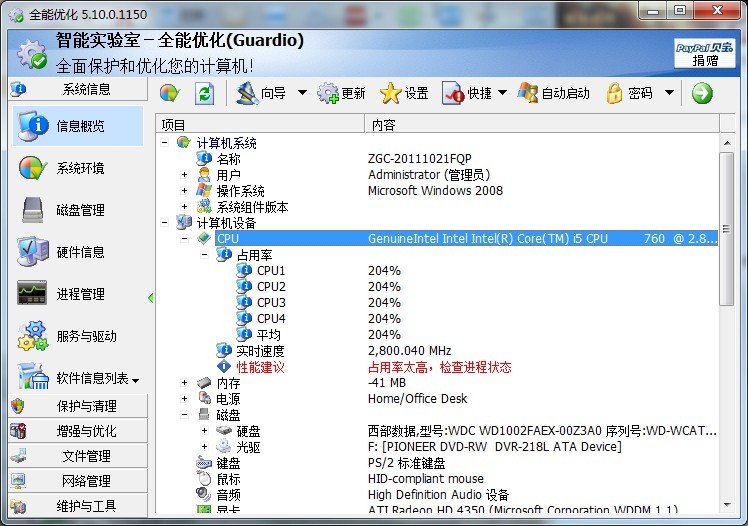The height and width of the screenshot is (526, 748).
Task: Select 硬件信息 hardware info sidebar item
Action: pyautogui.click(x=78, y=252)
